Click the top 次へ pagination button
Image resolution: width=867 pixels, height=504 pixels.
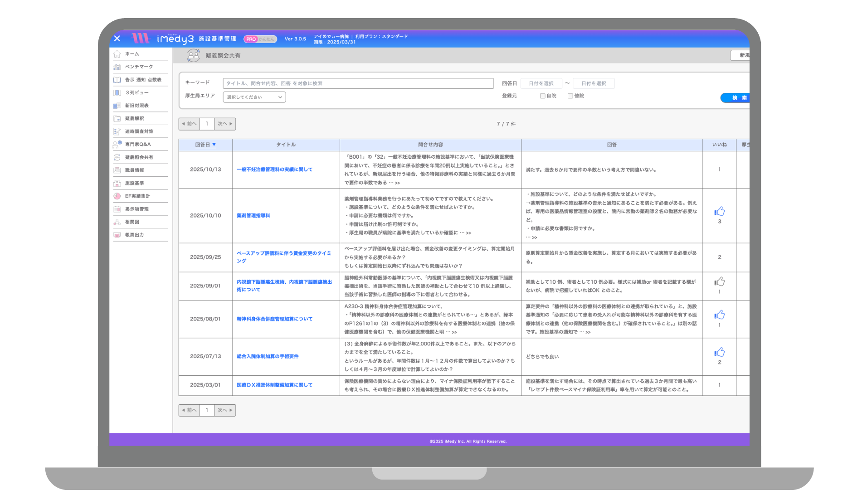pos(225,124)
